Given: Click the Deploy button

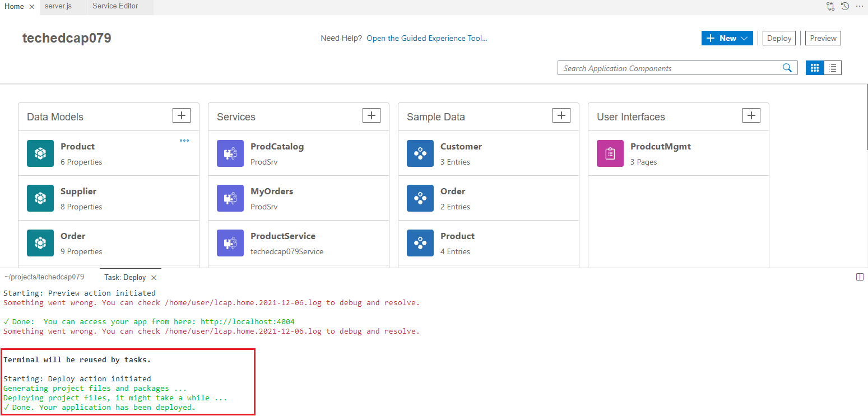Looking at the screenshot, I should click(779, 38).
